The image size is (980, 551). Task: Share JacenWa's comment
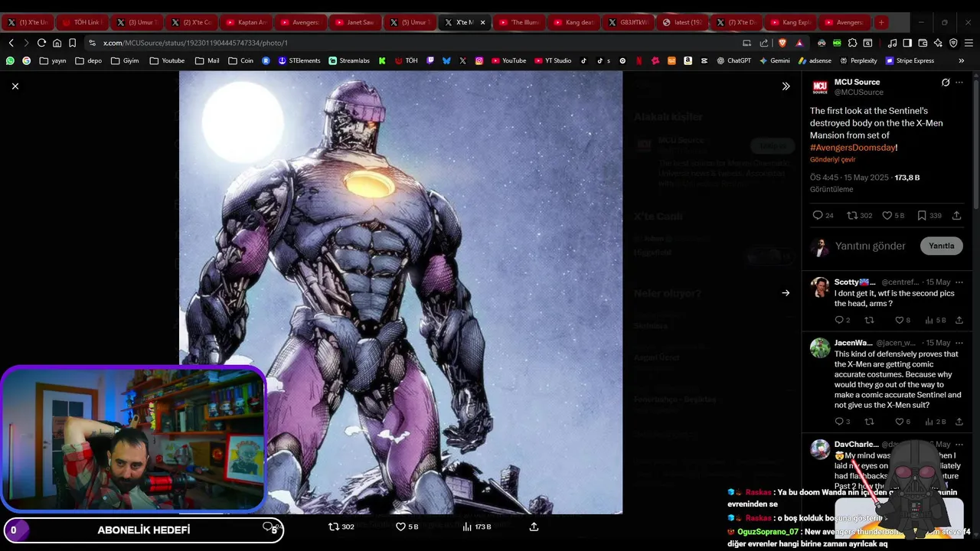pyautogui.click(x=959, y=422)
